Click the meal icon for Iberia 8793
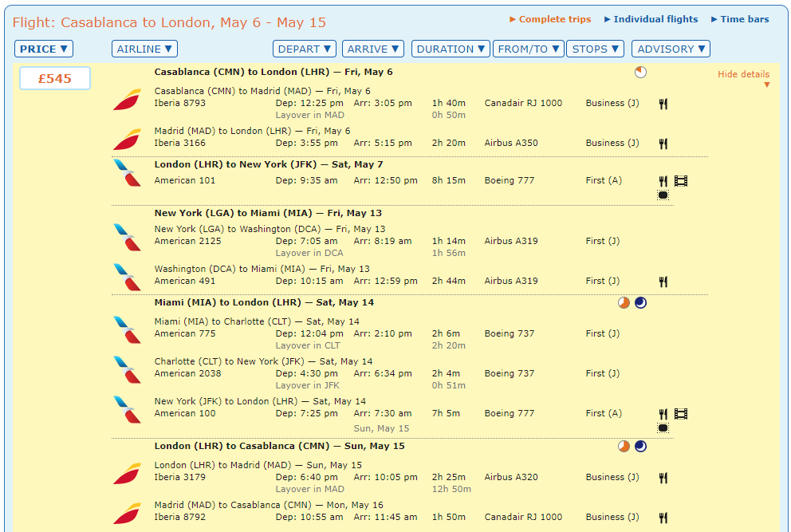The height and width of the screenshot is (532, 791). click(x=663, y=104)
